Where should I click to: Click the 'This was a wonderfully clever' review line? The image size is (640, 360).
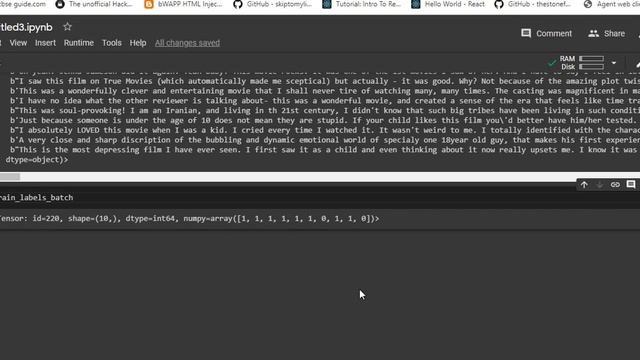(x=325, y=91)
